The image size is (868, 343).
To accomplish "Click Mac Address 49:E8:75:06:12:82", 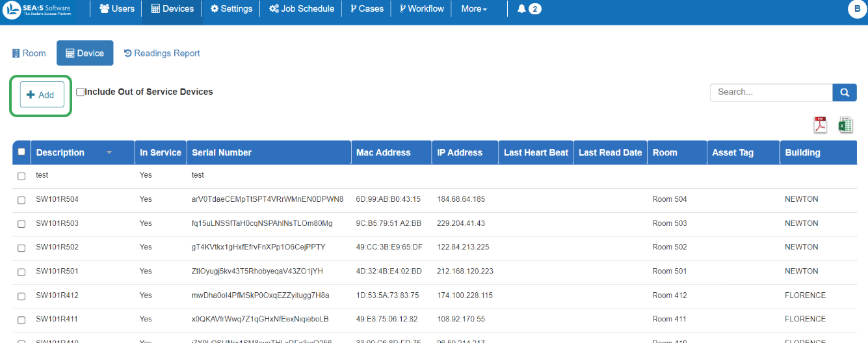I will point(387,320).
